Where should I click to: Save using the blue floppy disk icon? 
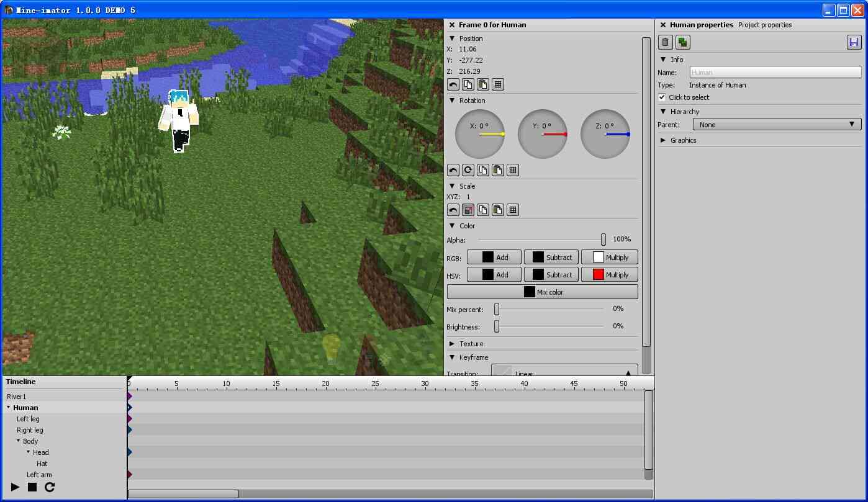pyautogui.click(x=854, y=42)
